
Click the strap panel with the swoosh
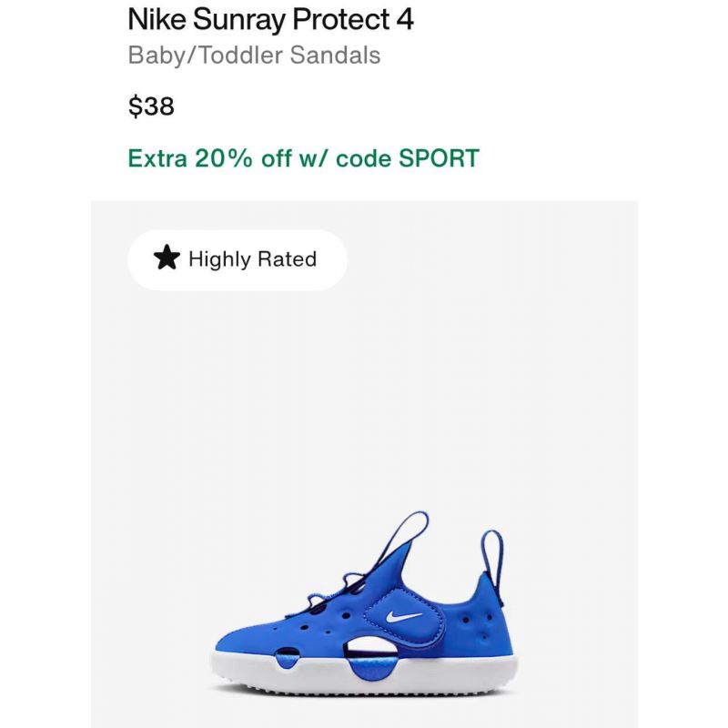pyautogui.click(x=405, y=619)
